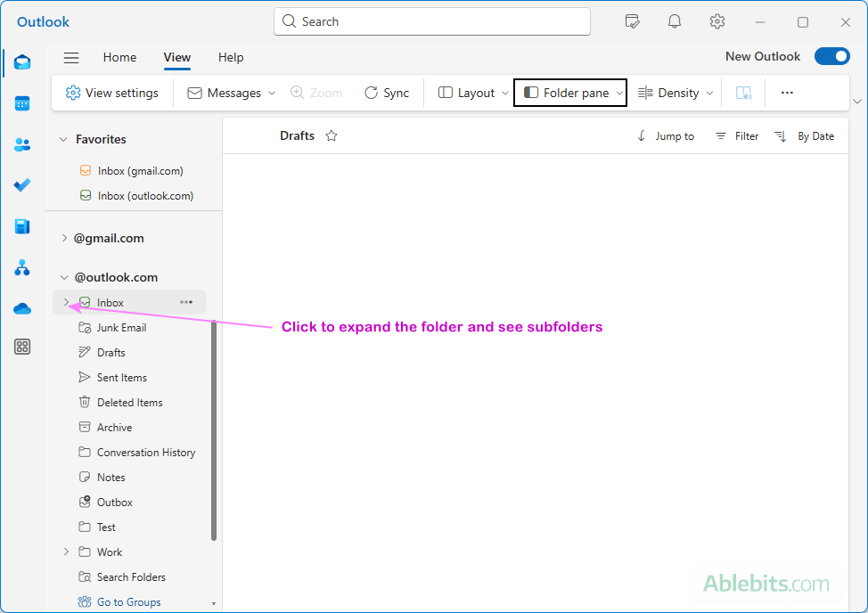
Task: Open Inbox (gmail.com) favorite
Action: coord(131,171)
